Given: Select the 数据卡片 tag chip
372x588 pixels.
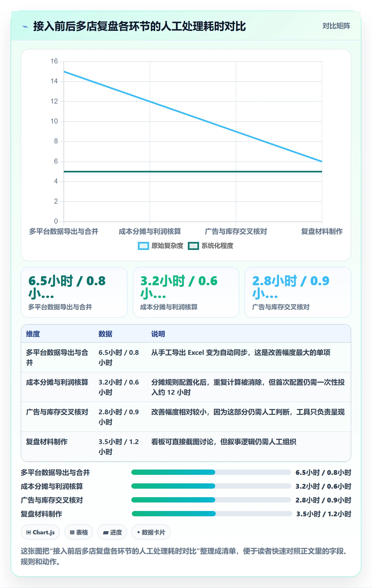Looking at the screenshot, I should 151,532.
